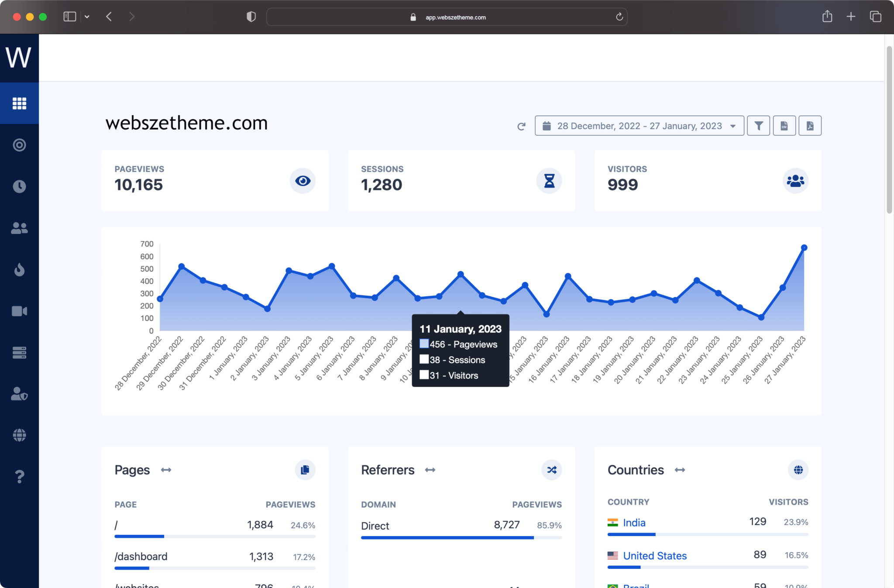
Task: Export the report as CSV
Action: pos(784,126)
